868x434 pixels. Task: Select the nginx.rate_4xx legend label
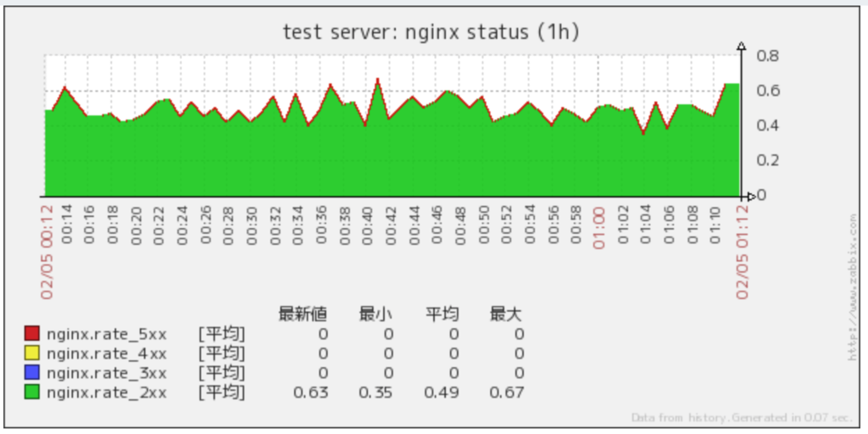[106, 353]
